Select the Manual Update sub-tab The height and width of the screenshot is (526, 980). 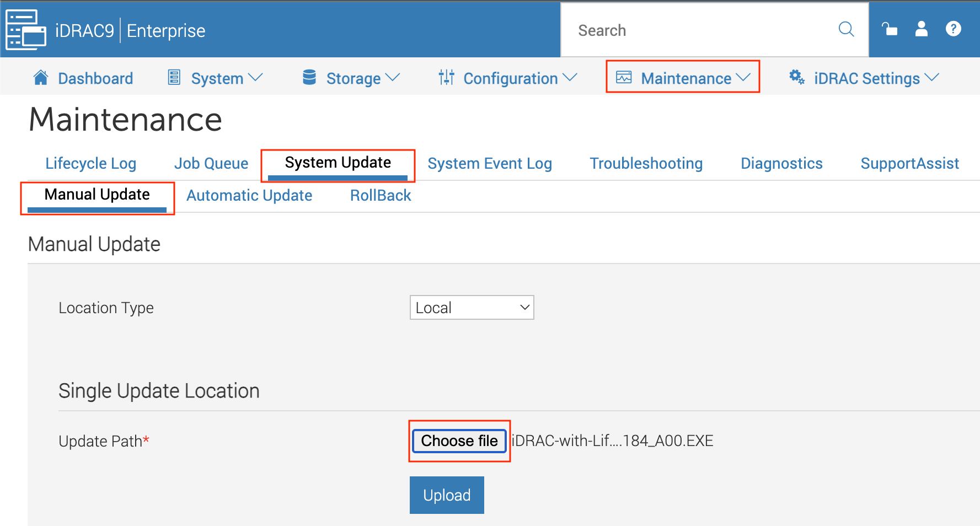coord(97,194)
